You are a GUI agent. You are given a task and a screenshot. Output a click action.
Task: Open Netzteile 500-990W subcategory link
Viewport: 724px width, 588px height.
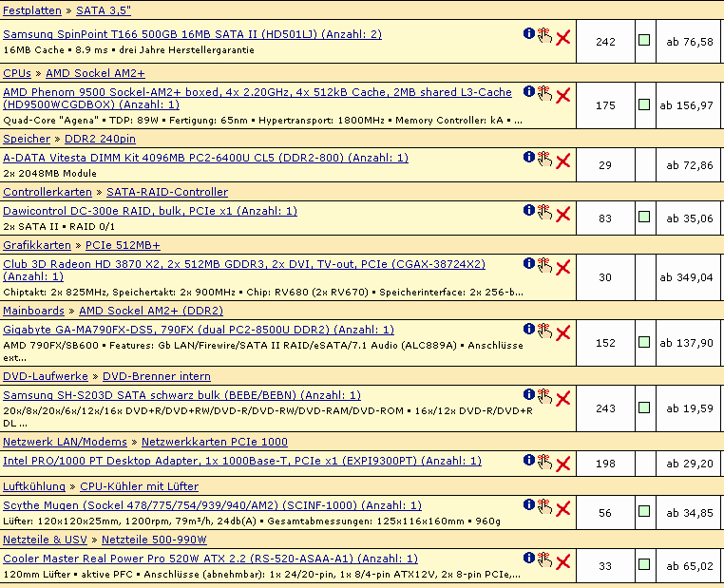pos(154,540)
